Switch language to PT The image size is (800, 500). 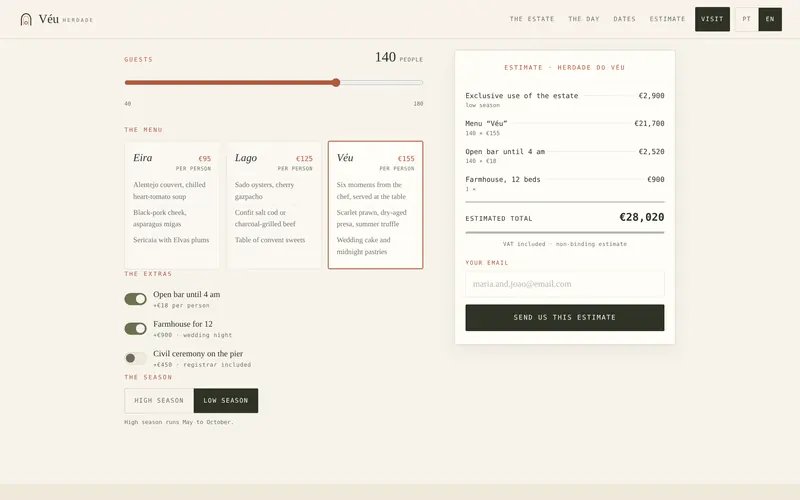746,19
